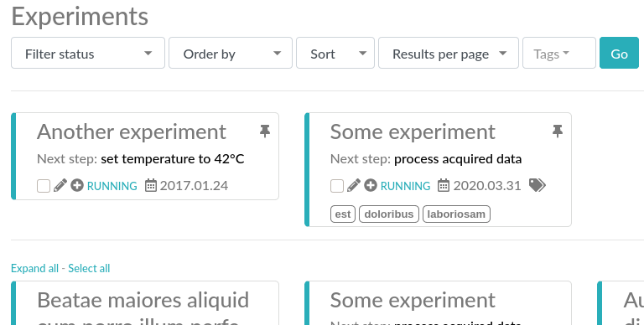Click the date 2020.03.31
Viewport: 644px width, 325px height.
click(487, 185)
